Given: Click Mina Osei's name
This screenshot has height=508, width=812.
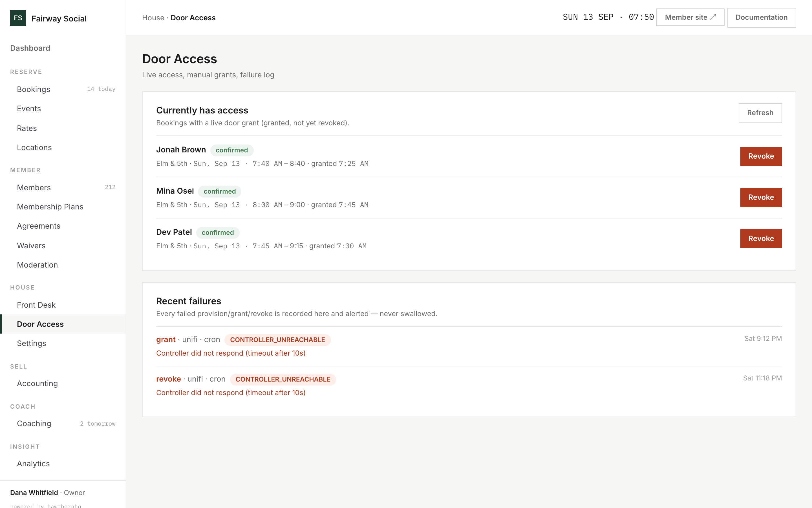Looking at the screenshot, I should (175, 191).
